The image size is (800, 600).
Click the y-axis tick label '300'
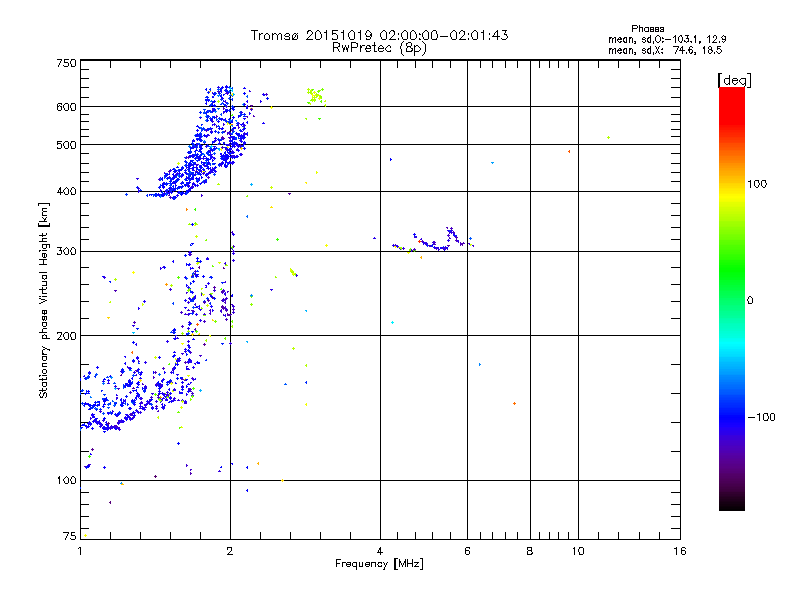pos(66,251)
